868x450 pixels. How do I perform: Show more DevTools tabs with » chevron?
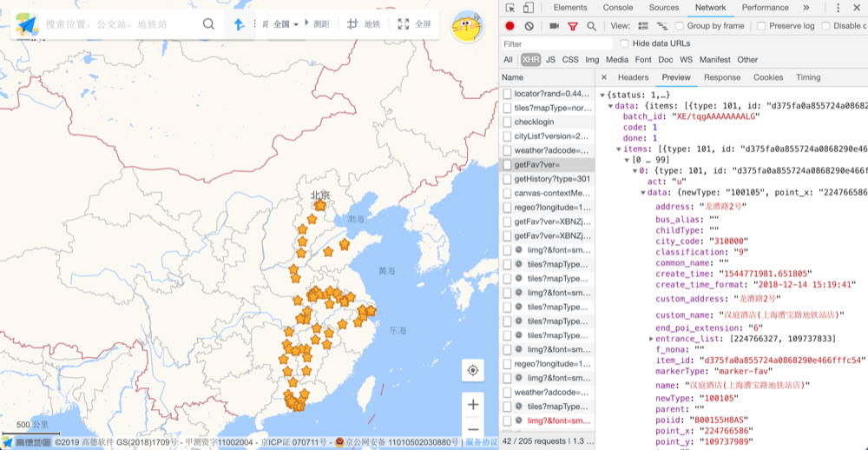point(806,8)
